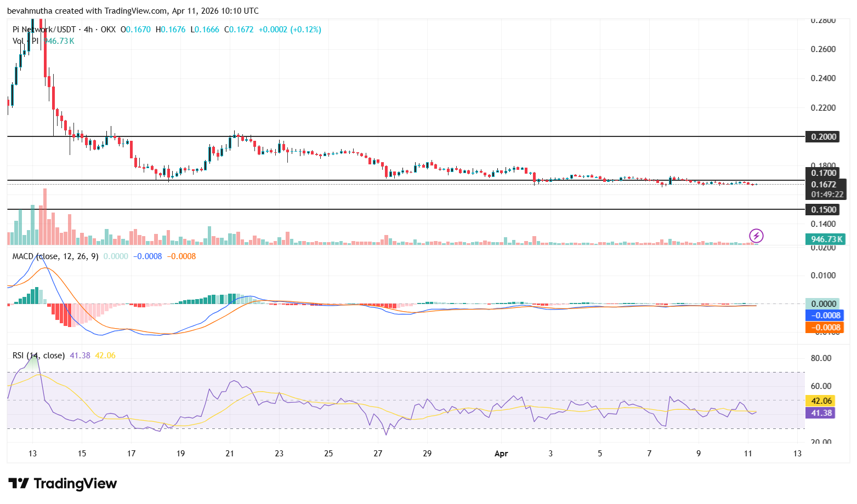Click the blue −0.0008 MACD value badge

(x=825, y=316)
